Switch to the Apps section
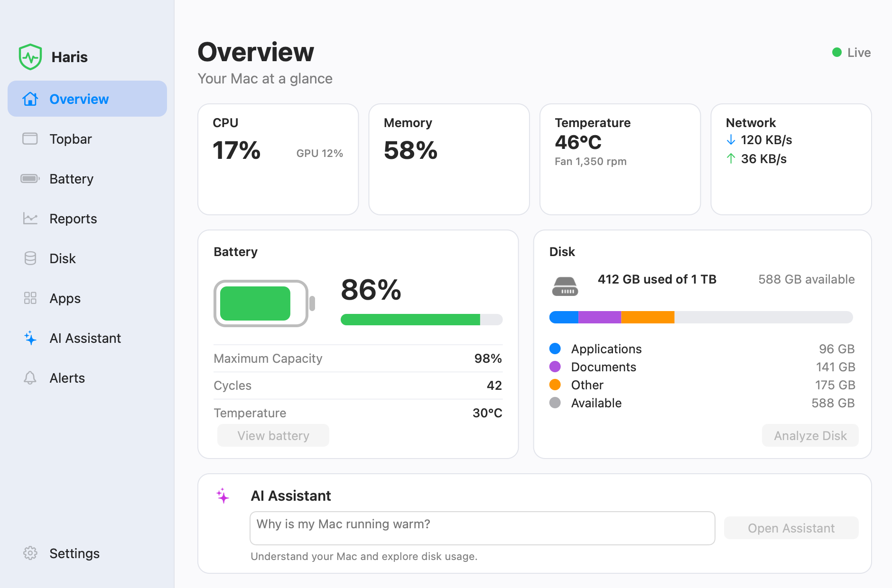 tap(87, 298)
